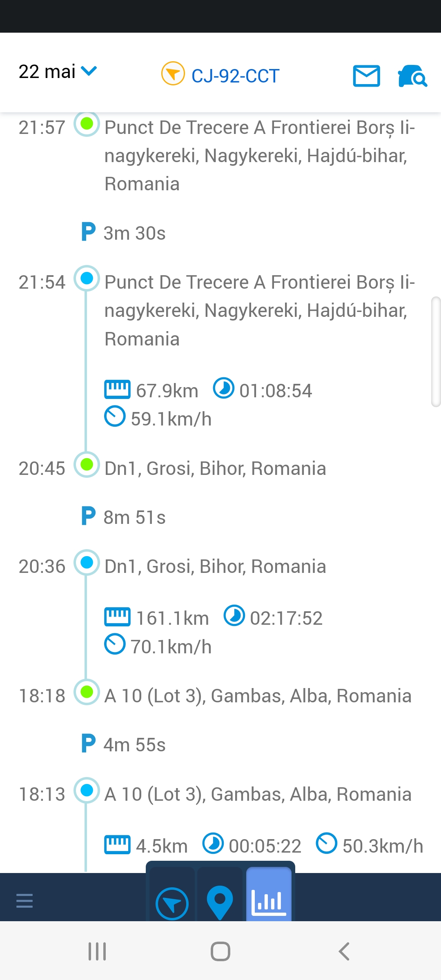The image size is (441, 980).
Task: Open the envelope message icon
Action: point(366,76)
